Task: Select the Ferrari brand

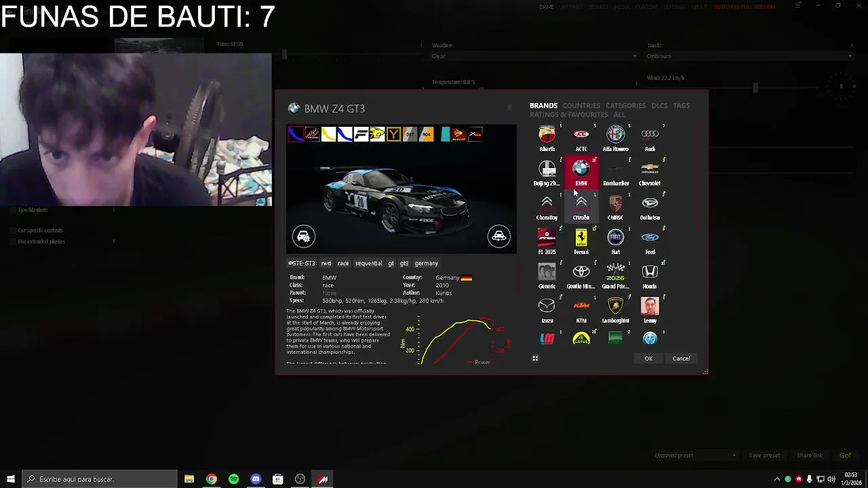Action: coord(581,241)
